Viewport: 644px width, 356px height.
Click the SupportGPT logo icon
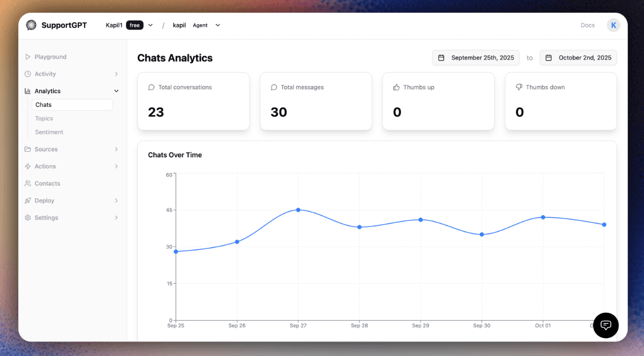tap(32, 25)
